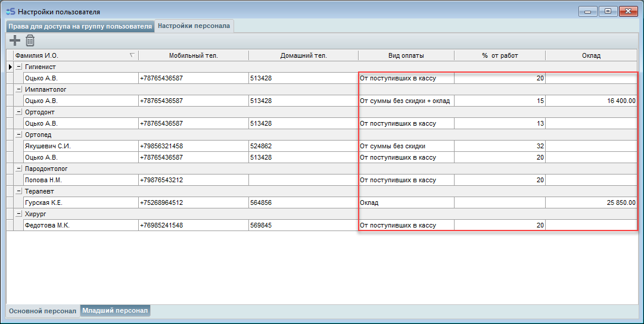The image size is (644, 324).
Task: Select the Младший персонал bottom tab
Action: [x=115, y=310]
